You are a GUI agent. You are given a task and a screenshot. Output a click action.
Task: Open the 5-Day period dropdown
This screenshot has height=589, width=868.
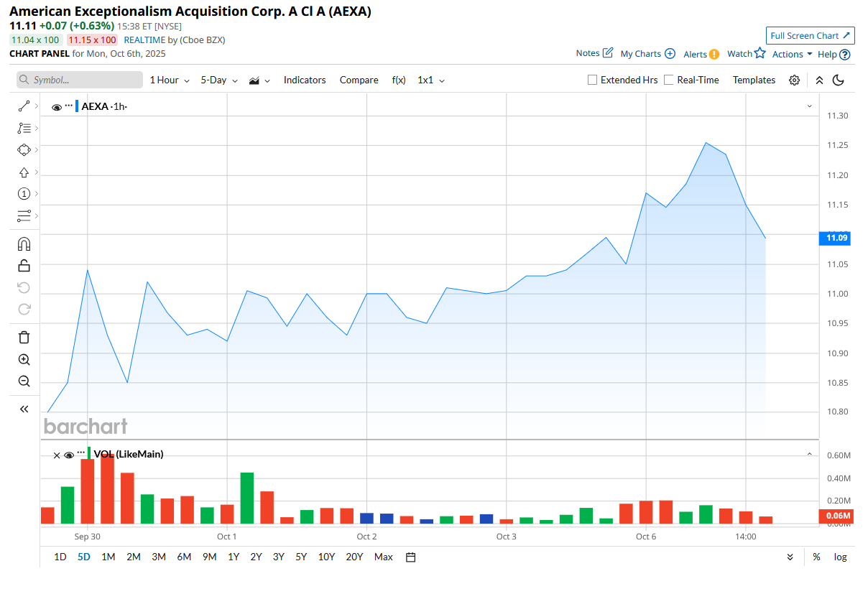point(219,80)
